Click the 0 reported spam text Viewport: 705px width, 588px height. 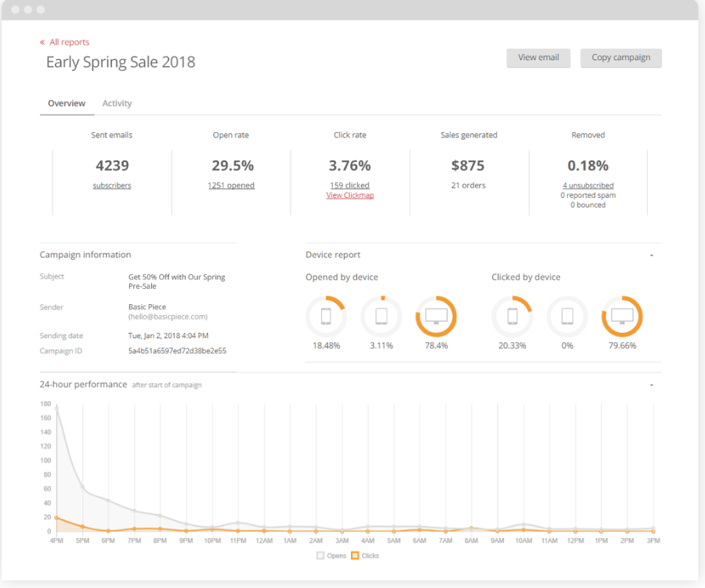(x=588, y=195)
